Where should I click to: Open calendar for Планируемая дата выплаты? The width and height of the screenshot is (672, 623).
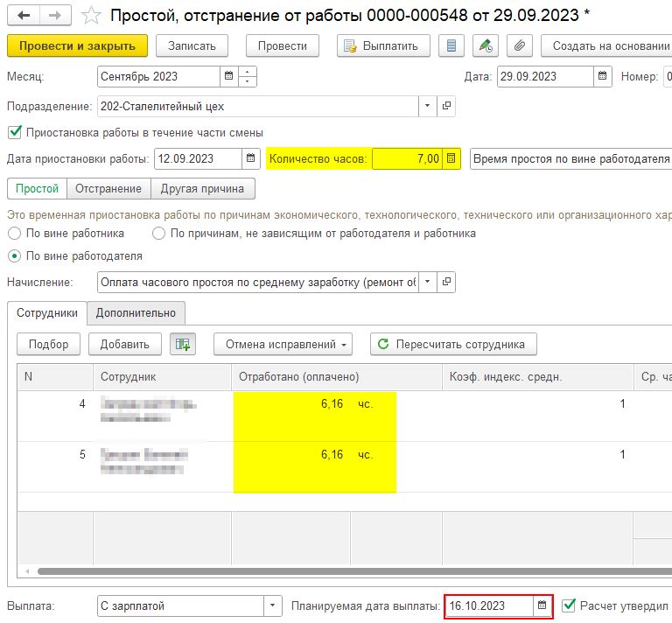542,605
